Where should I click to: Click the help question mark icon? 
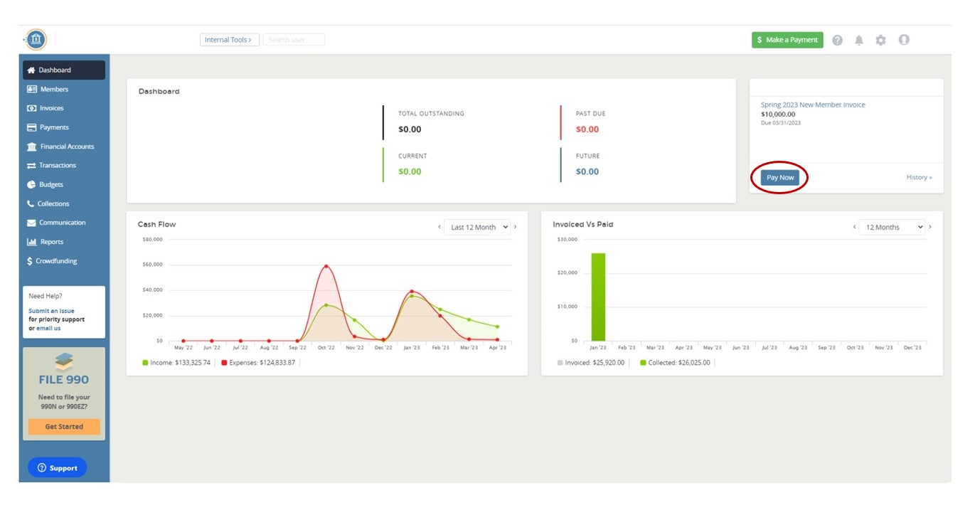[837, 41]
